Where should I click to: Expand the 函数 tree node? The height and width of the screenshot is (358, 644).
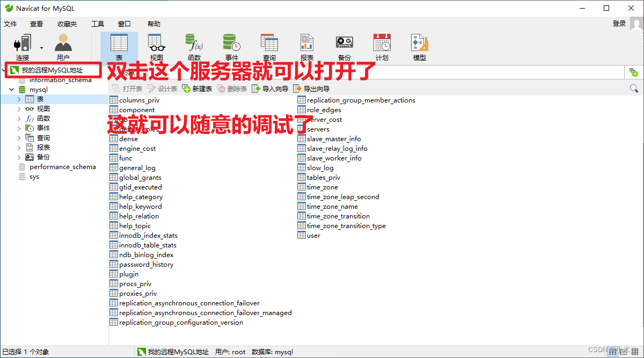[20, 119]
